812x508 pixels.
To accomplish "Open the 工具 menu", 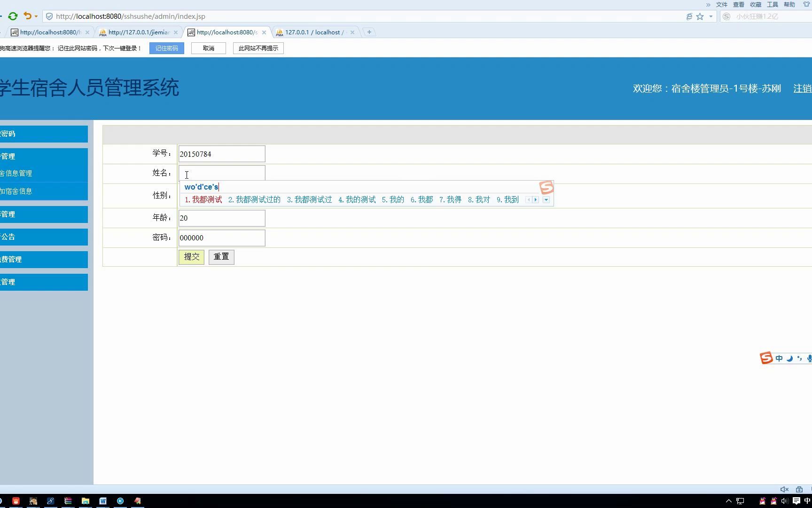I will (773, 5).
